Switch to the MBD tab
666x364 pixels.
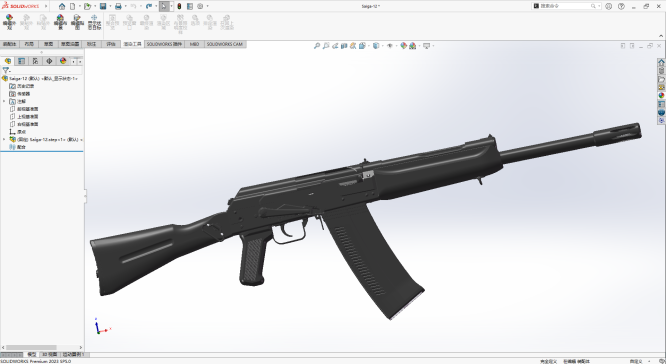(194, 44)
